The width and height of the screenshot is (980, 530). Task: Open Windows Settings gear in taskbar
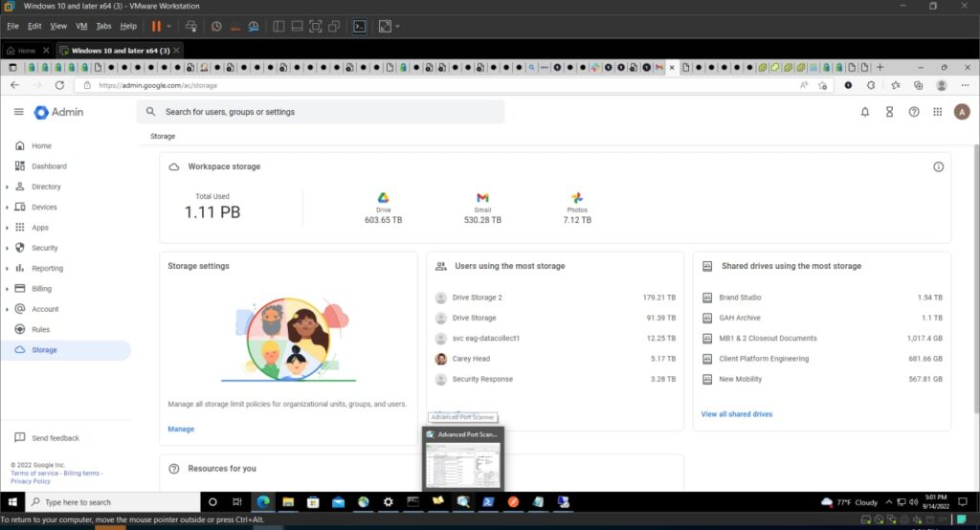coord(389,502)
